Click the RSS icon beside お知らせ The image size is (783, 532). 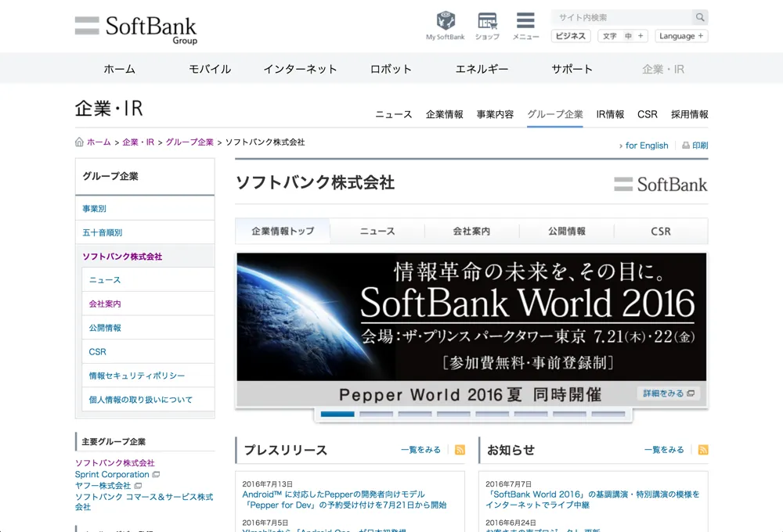click(703, 450)
